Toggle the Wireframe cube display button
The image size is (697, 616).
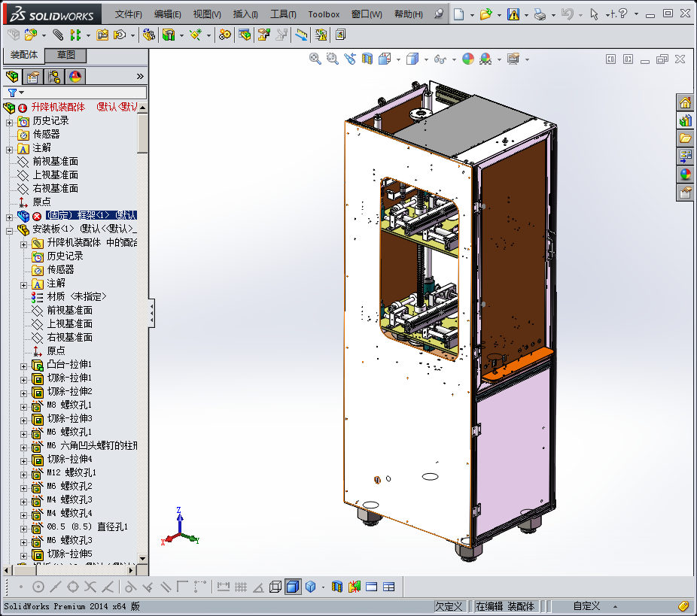(x=275, y=587)
